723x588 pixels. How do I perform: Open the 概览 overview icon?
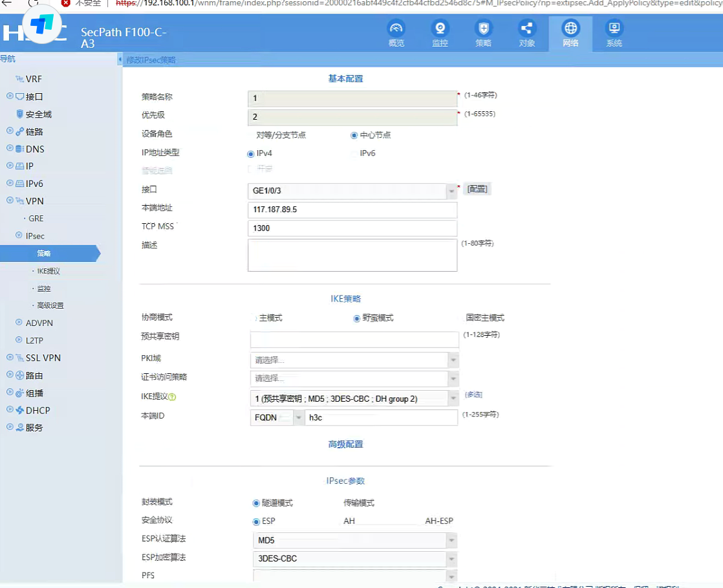point(396,29)
